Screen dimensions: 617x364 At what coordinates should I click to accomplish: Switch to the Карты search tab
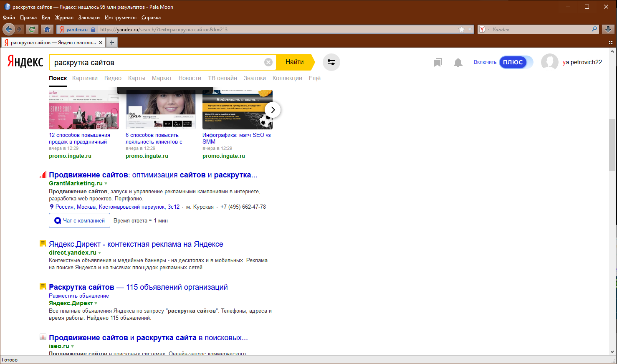pyautogui.click(x=137, y=78)
